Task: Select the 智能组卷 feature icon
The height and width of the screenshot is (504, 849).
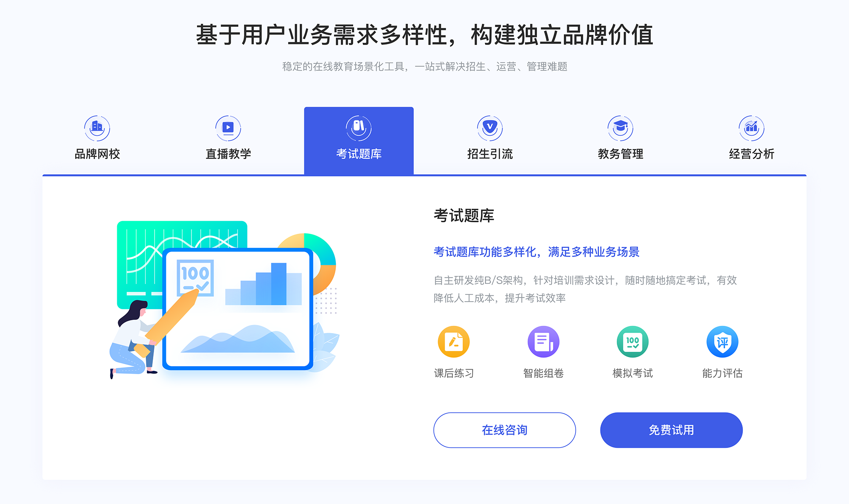Action: pos(540,345)
